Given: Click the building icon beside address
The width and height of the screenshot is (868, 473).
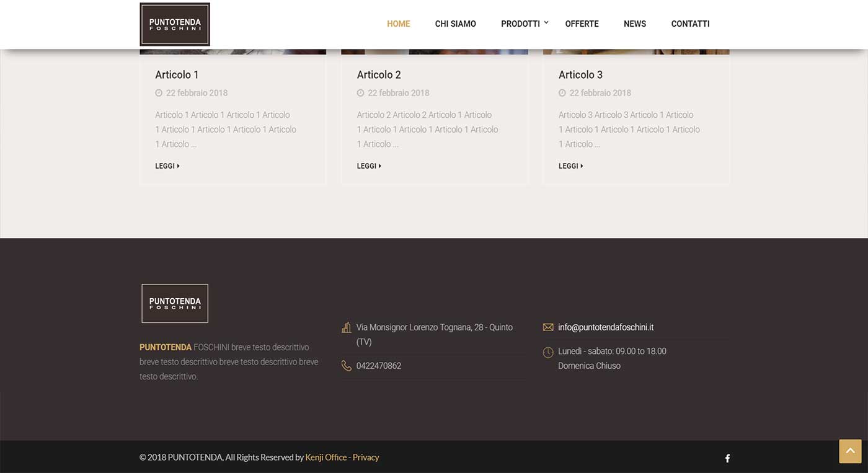Looking at the screenshot, I should pyautogui.click(x=347, y=327).
